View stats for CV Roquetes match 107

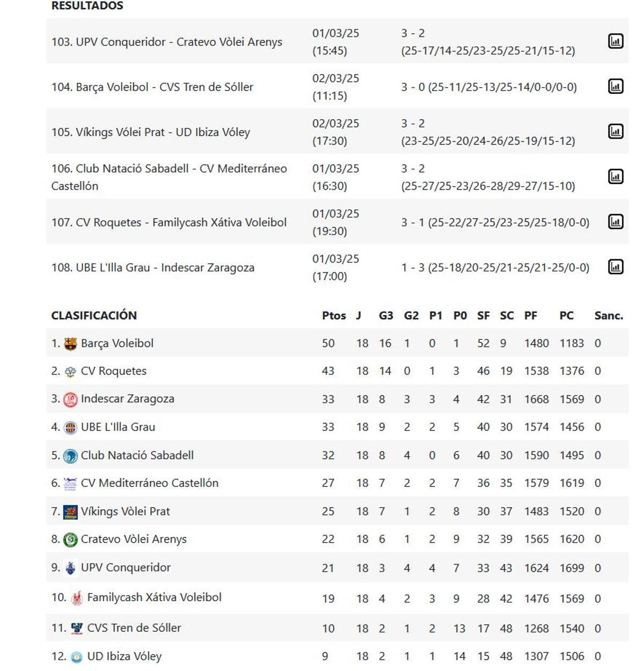[616, 221]
